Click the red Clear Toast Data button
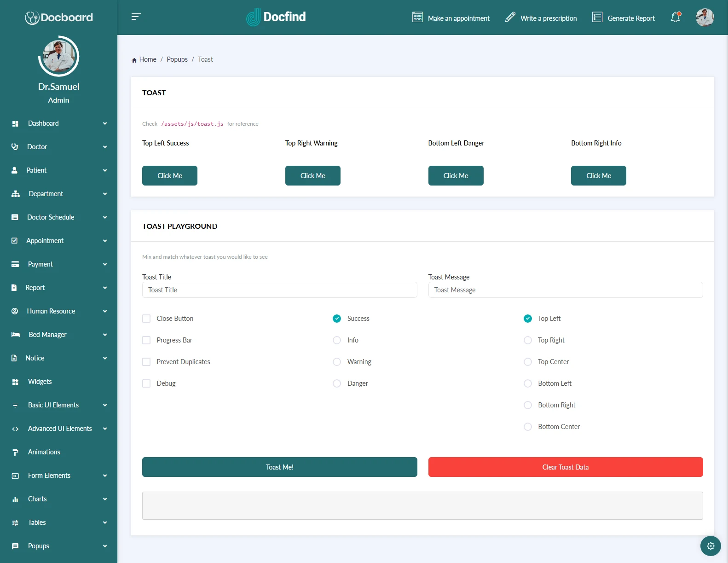728x563 pixels. coord(565,467)
